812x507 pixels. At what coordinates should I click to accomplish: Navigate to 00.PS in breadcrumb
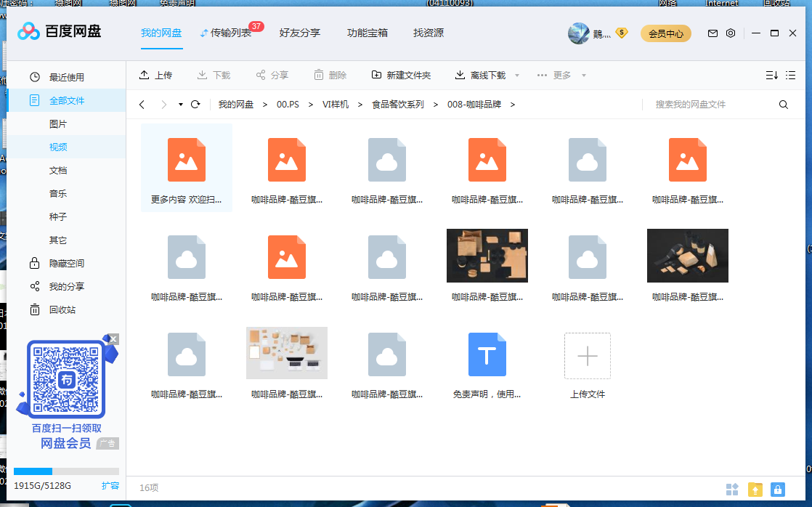pos(288,105)
